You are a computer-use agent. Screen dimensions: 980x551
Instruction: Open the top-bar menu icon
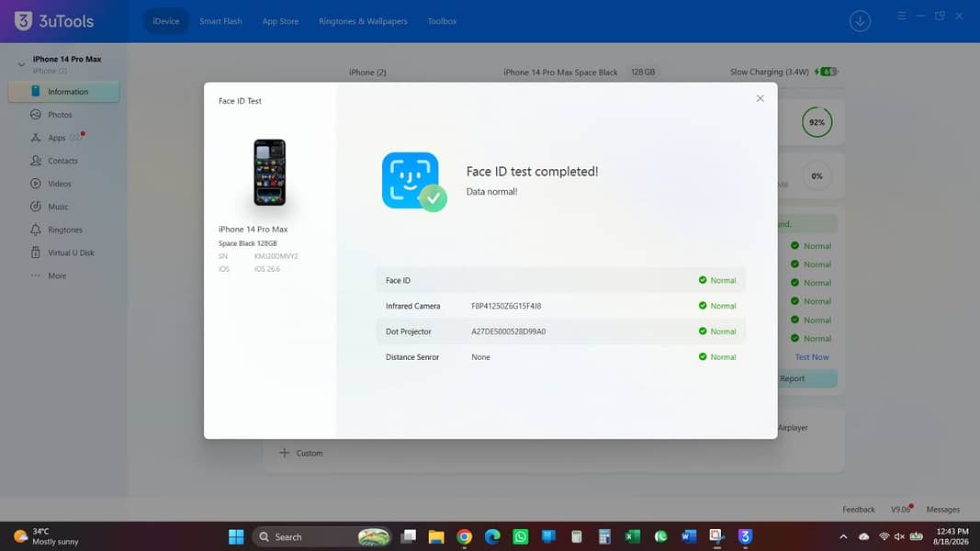pyautogui.click(x=901, y=16)
